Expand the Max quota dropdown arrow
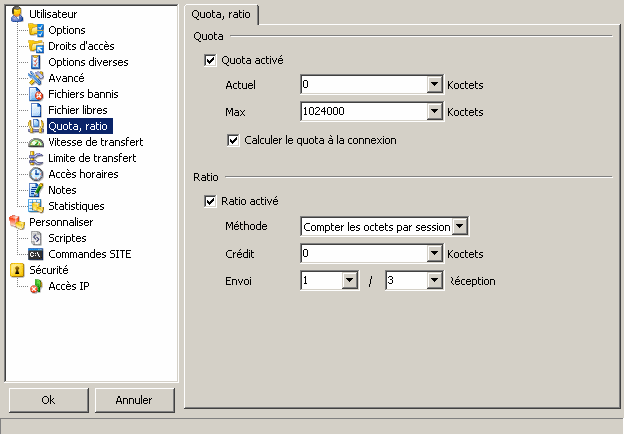Image resolution: width=624 pixels, height=435 pixels. coord(434,112)
